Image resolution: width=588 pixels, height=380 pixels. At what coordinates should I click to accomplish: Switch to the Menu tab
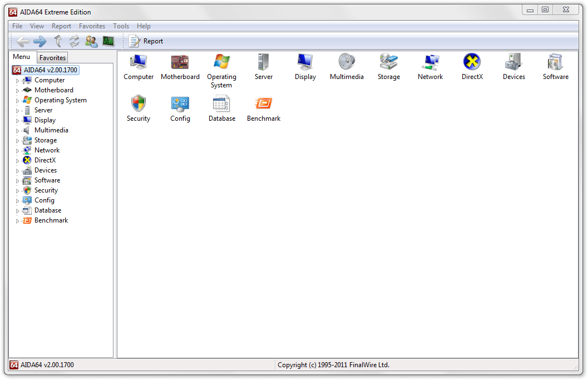coord(21,57)
